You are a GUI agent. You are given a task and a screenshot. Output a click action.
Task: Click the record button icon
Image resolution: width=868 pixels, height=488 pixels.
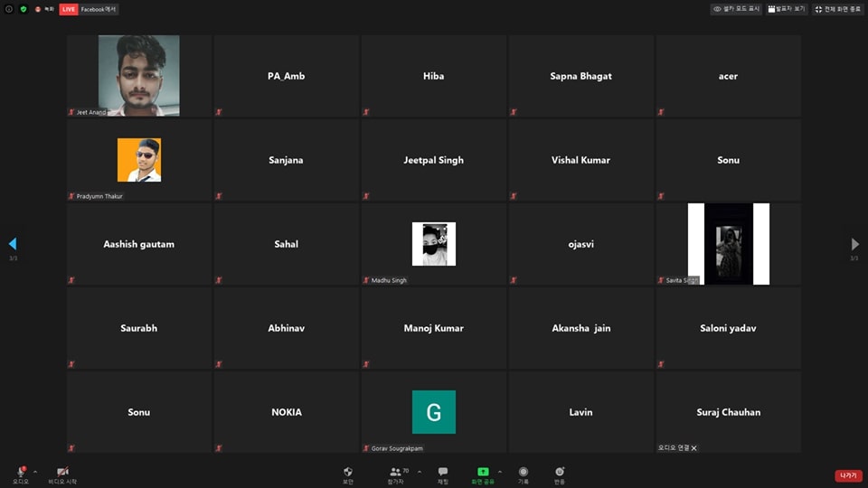(x=524, y=472)
